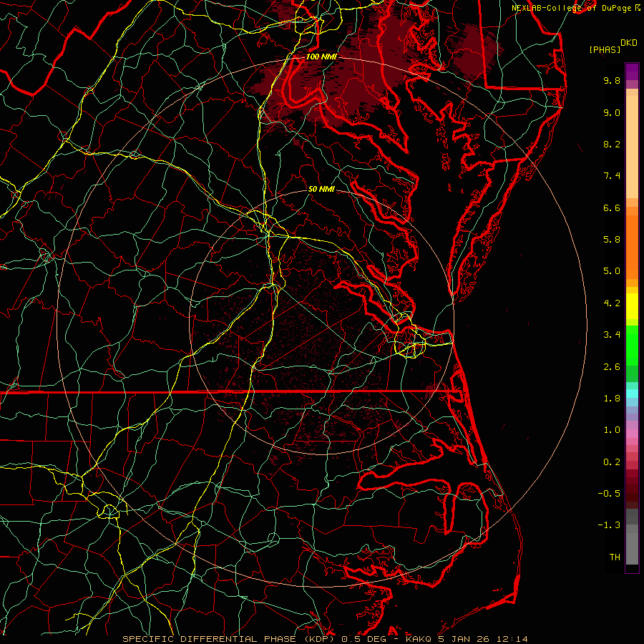The image size is (644, 644).
Task: Click the 1.8 scale value
Action: click(x=612, y=399)
